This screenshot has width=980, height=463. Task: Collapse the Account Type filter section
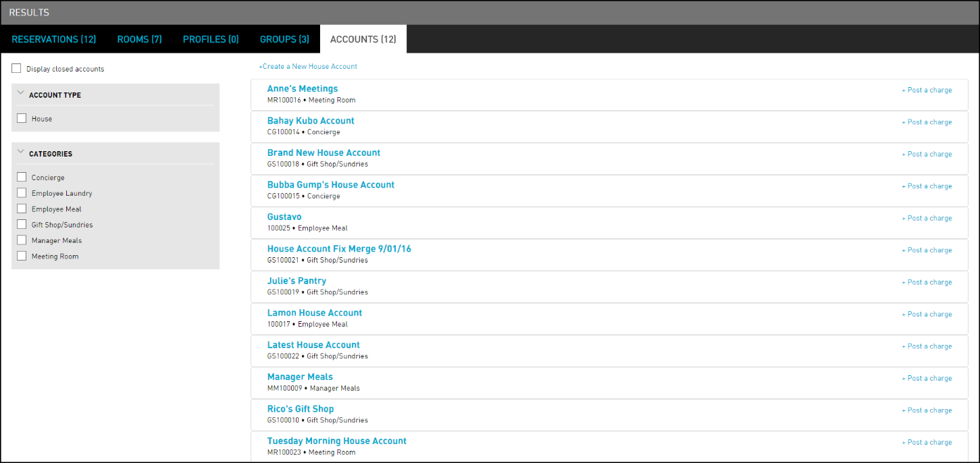tap(20, 94)
